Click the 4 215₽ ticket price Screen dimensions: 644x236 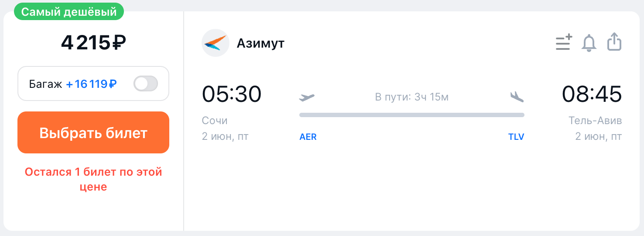pos(93,42)
